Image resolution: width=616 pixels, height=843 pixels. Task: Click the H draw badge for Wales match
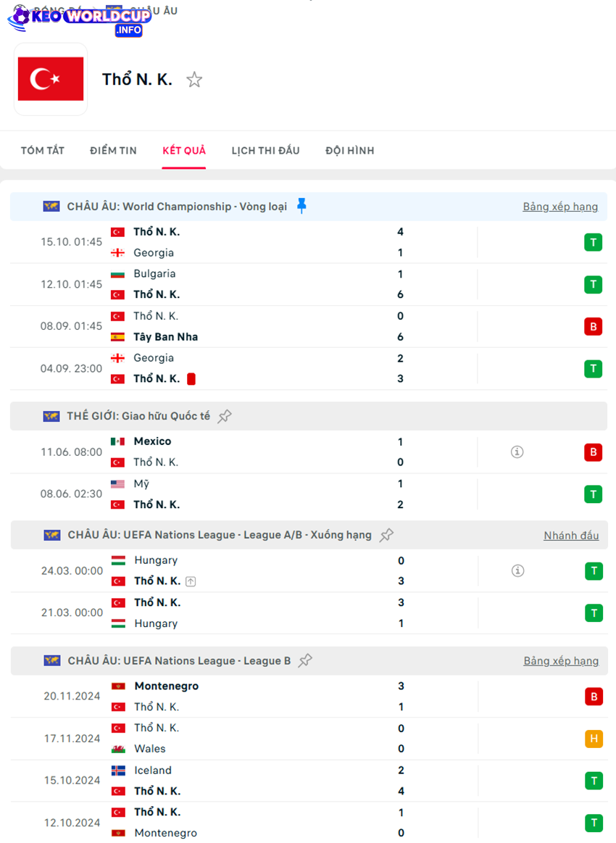coord(594,739)
